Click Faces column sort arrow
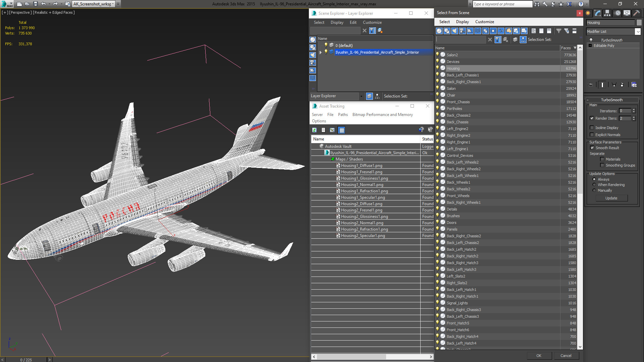The height and width of the screenshot is (362, 644). point(575,48)
